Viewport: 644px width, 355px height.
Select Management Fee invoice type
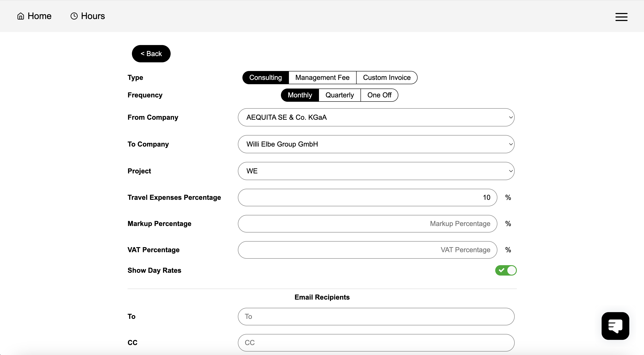tap(322, 77)
